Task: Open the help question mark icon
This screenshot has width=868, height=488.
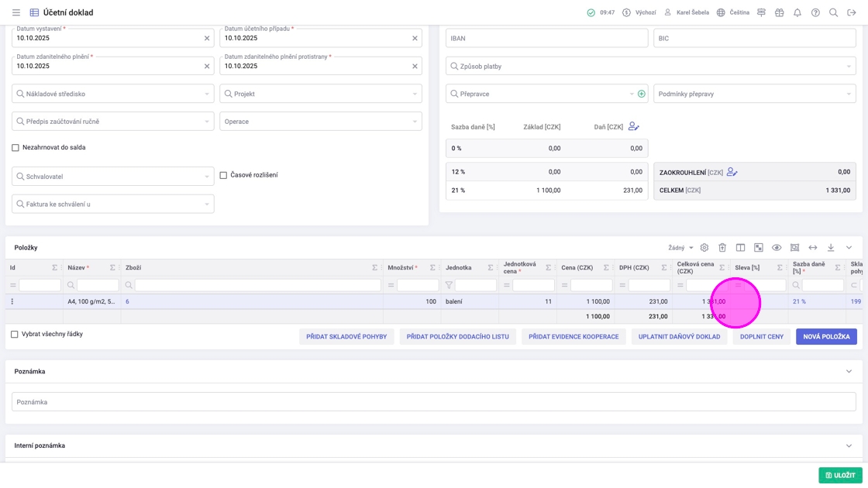Action: click(815, 12)
